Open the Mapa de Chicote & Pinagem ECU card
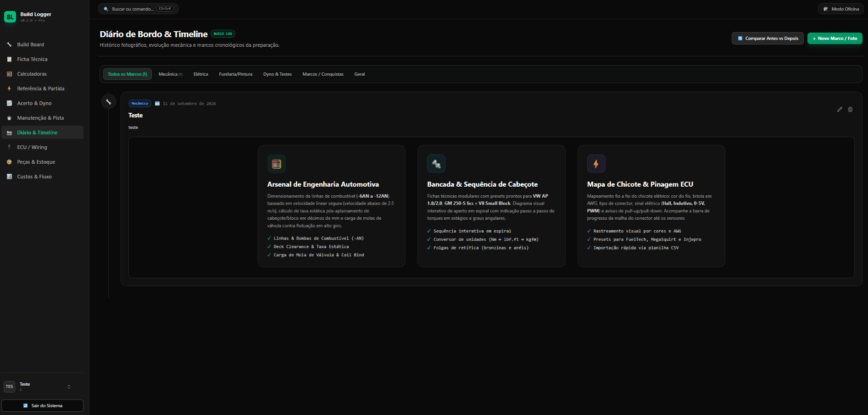The height and width of the screenshot is (415, 868). click(x=651, y=206)
